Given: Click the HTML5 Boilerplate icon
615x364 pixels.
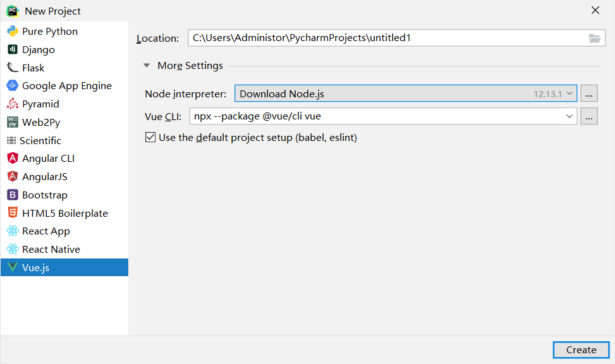Looking at the screenshot, I should (13, 212).
